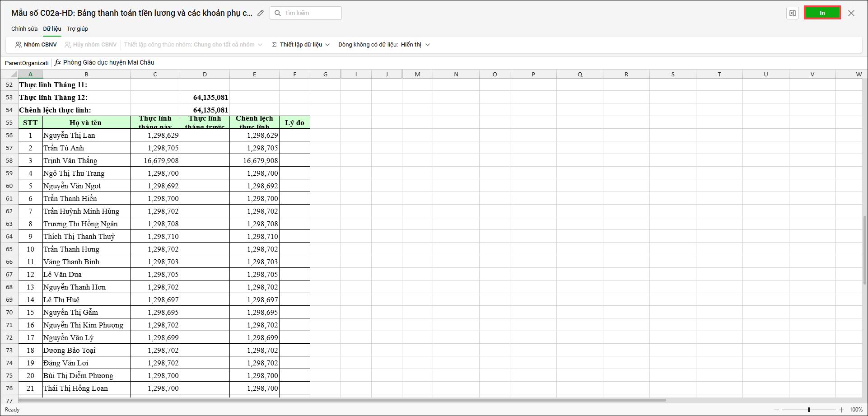868x416 pixels.
Task: Click the zoom out minus icon
Action: tap(776, 410)
